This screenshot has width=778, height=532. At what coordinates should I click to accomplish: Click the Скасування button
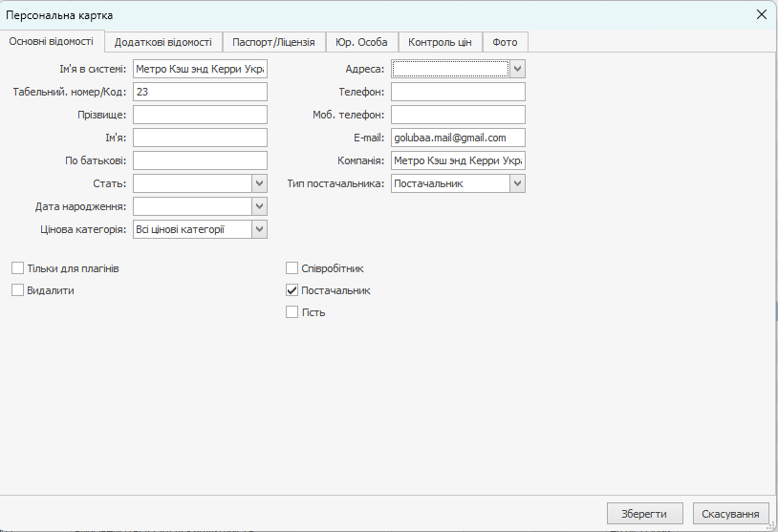click(x=730, y=514)
